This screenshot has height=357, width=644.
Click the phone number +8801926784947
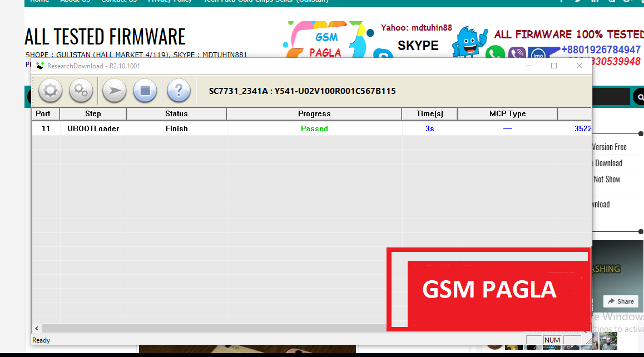(x=601, y=49)
